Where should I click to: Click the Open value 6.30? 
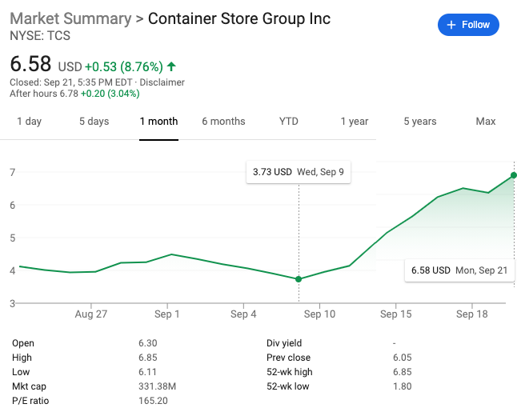(148, 343)
